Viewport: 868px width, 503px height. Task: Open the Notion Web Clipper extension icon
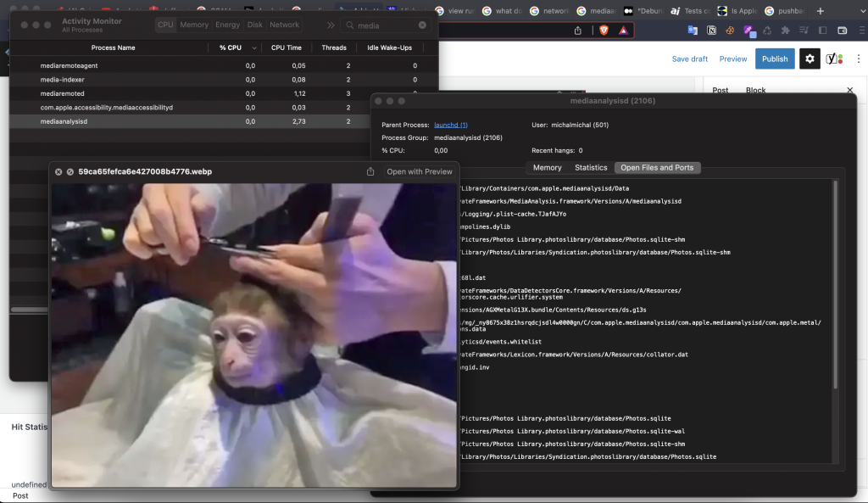(711, 31)
